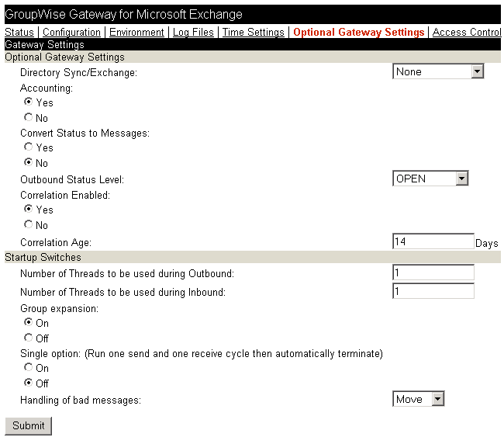Set Single option to On
504x444 pixels.
(x=28, y=367)
